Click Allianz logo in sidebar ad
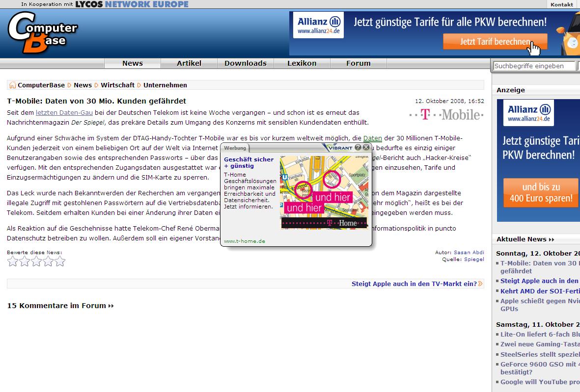 [528, 113]
